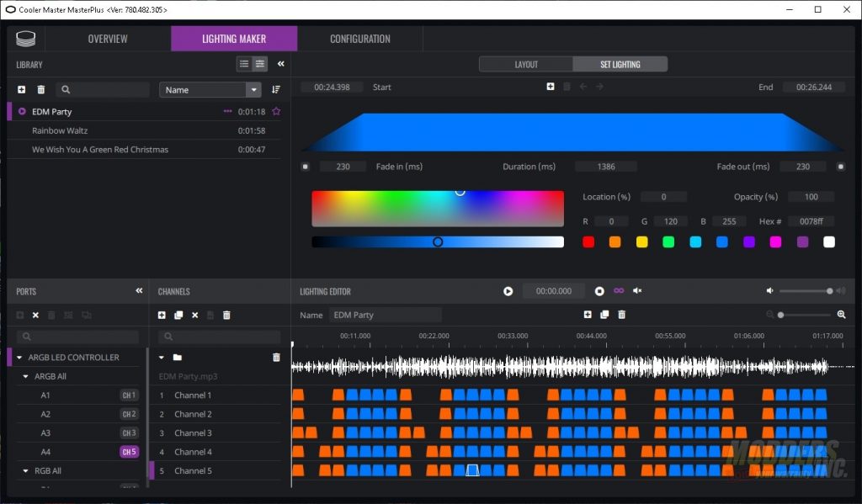Remove selected port with X icon
The width and height of the screenshot is (862, 504).
[x=35, y=315]
